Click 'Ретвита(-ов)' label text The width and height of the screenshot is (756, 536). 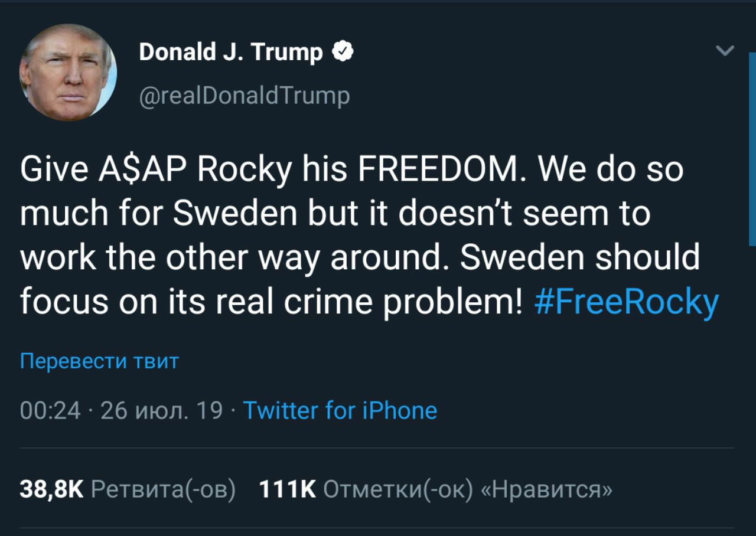164,489
